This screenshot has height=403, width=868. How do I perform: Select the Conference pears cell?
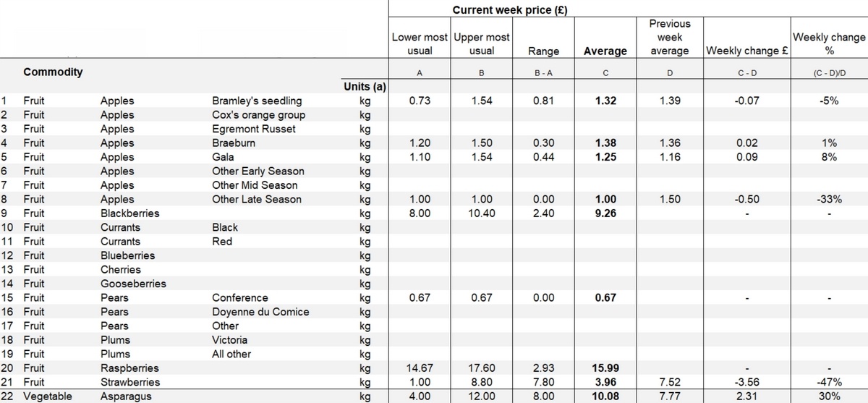click(x=239, y=298)
